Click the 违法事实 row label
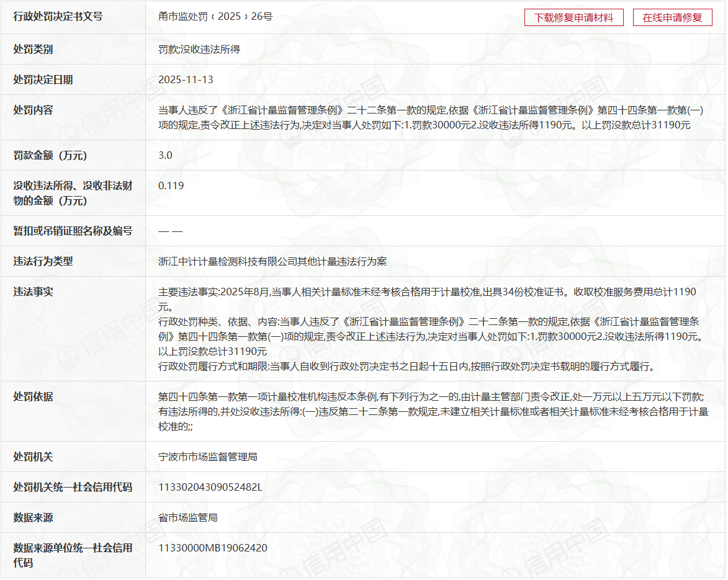Screen dimensions: 728x580 point(34,292)
